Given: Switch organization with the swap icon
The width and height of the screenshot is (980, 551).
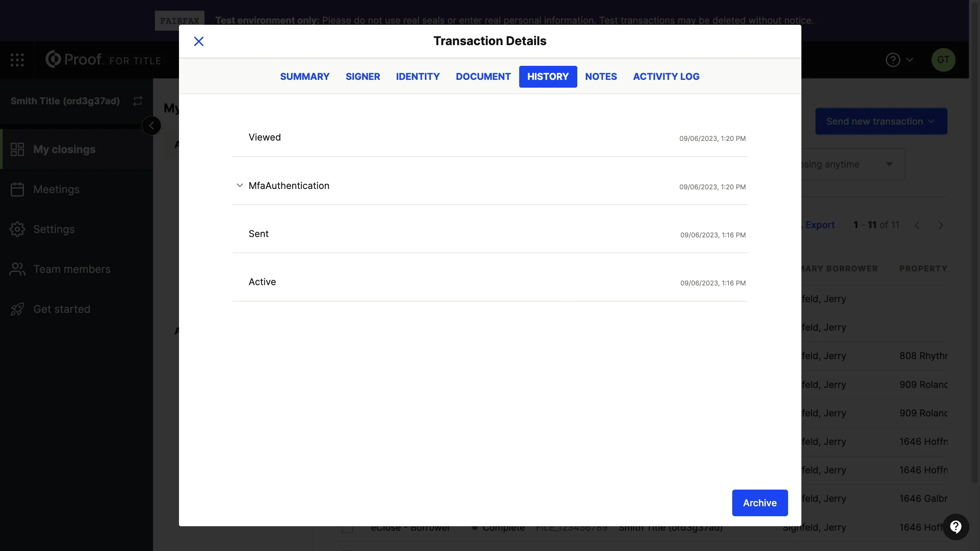Looking at the screenshot, I should [138, 101].
